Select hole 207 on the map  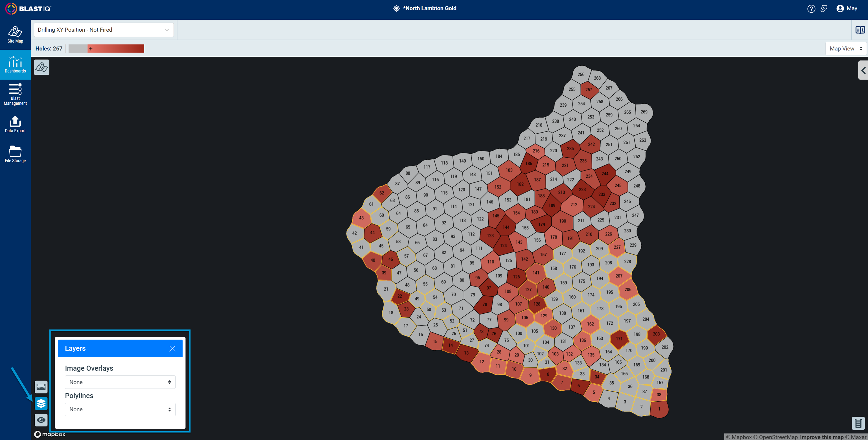pos(619,276)
